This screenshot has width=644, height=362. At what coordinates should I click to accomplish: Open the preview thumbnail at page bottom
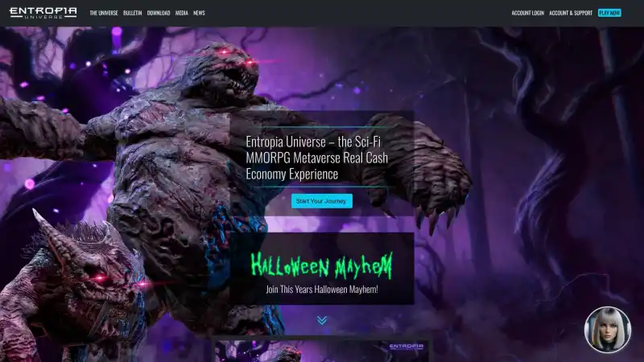click(320, 351)
